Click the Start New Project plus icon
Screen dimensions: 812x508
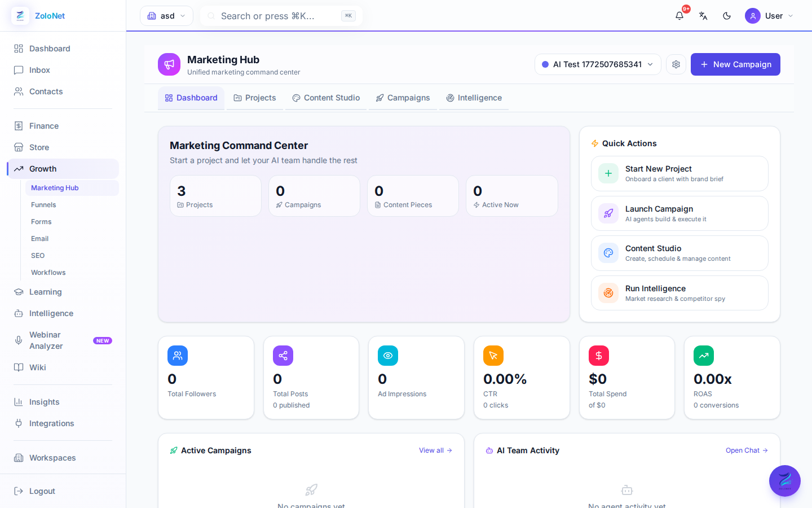pos(608,174)
